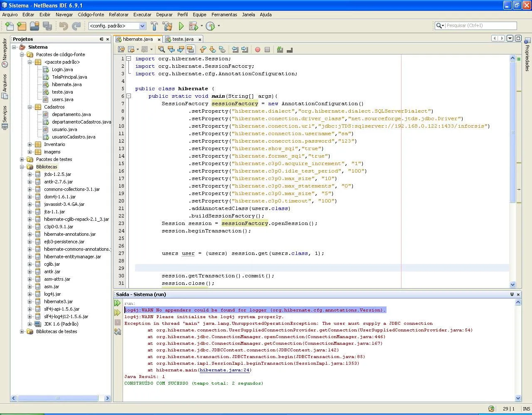The width and height of the screenshot is (532, 415).
Task: Click the New File toolbar icon
Action: [x=9, y=26]
